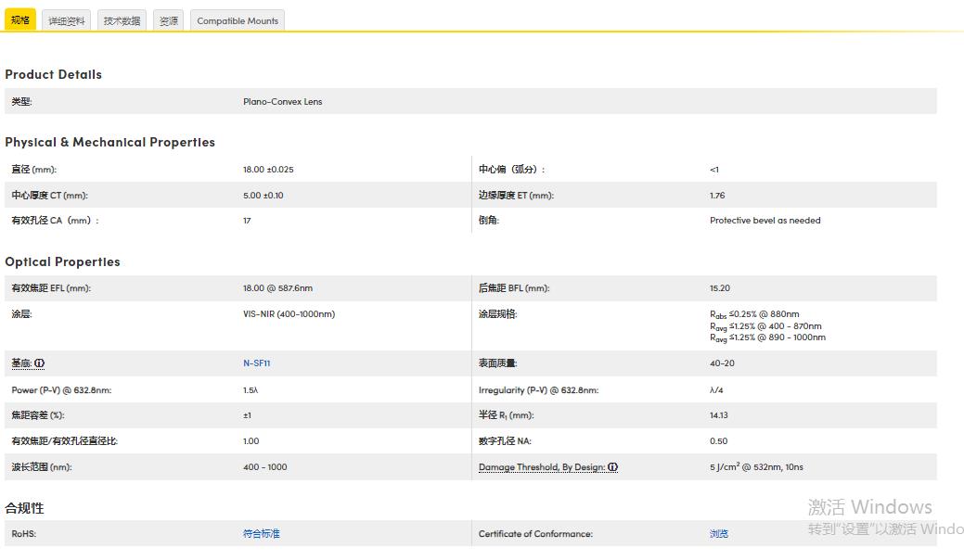The width and height of the screenshot is (964, 560).
Task: Open the Certificate of Conformance 浏览 link
Action: tap(719, 534)
